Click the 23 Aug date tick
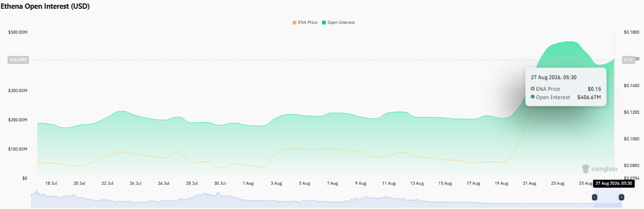The image size is (644, 209). 558,184
